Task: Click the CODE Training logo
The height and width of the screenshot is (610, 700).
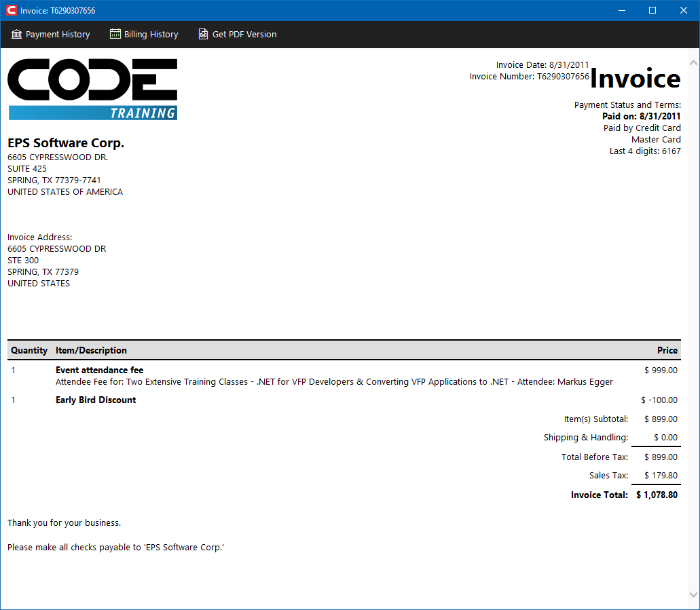Action: 92,90
